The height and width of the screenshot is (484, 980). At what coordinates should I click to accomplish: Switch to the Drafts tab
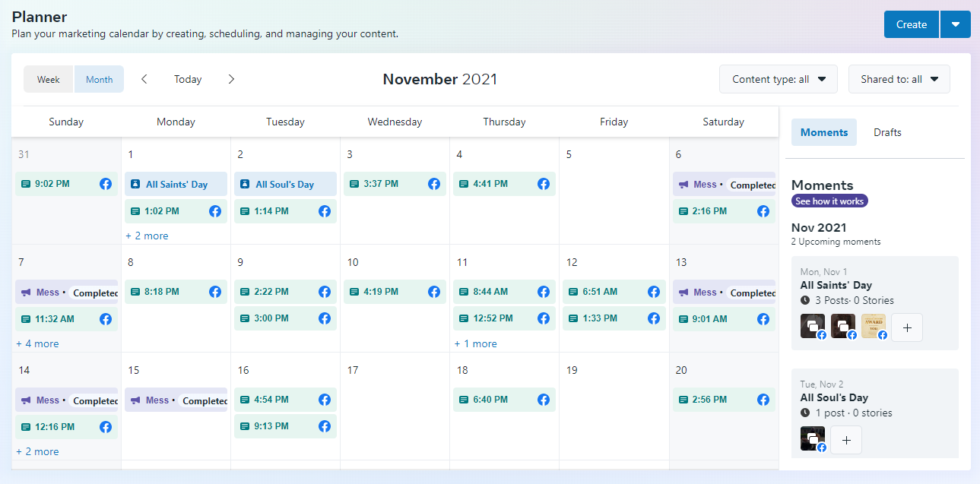tap(887, 132)
